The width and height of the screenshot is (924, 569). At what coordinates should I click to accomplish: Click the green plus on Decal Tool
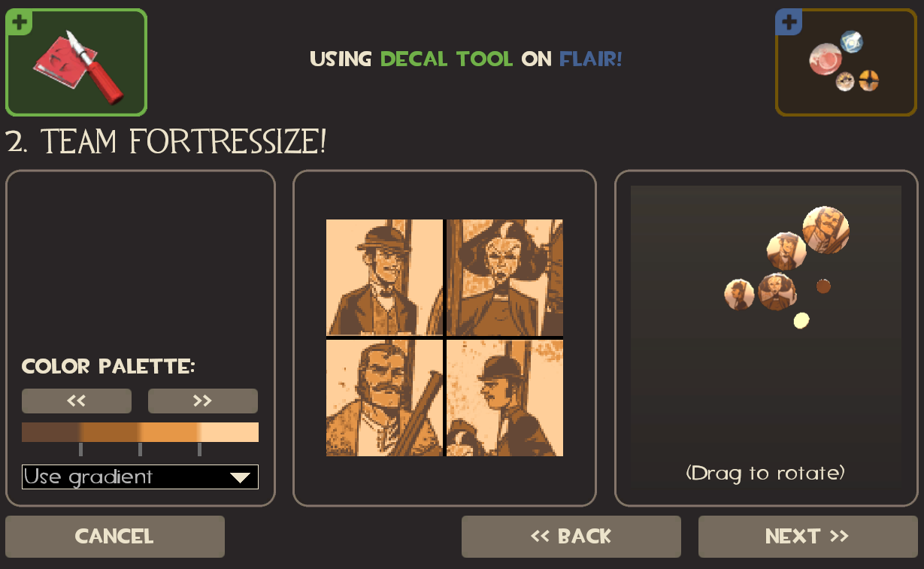click(18, 22)
